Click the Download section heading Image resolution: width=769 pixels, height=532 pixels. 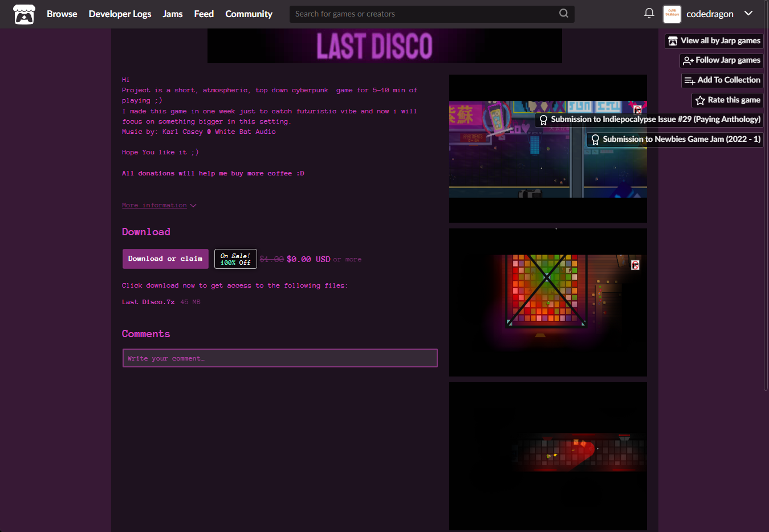(146, 232)
